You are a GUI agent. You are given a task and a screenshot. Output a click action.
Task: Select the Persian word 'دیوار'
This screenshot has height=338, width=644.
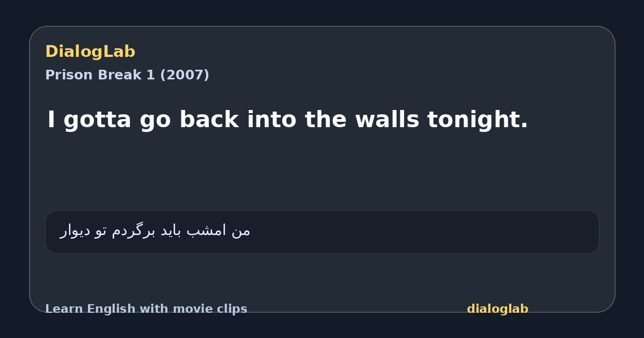pos(75,231)
